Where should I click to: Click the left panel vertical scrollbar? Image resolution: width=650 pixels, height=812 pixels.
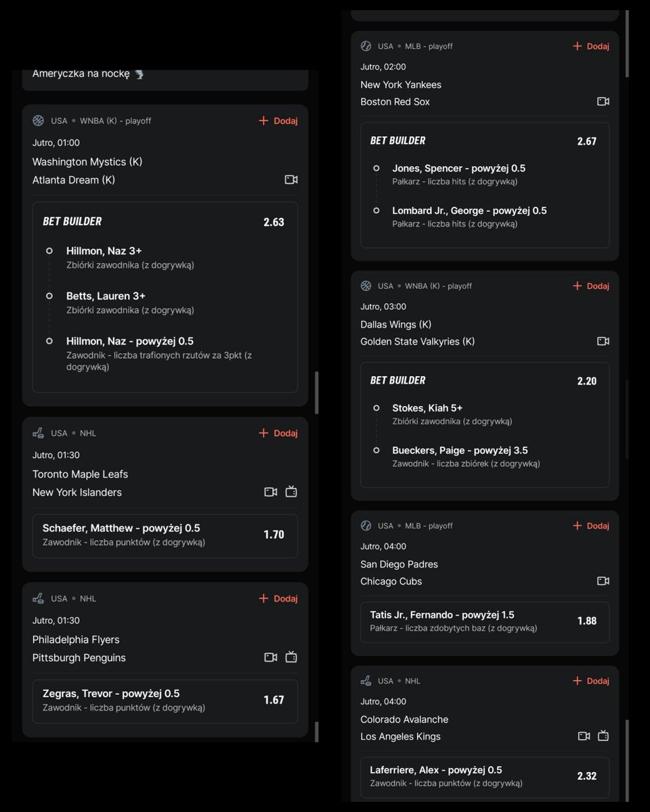point(317,392)
